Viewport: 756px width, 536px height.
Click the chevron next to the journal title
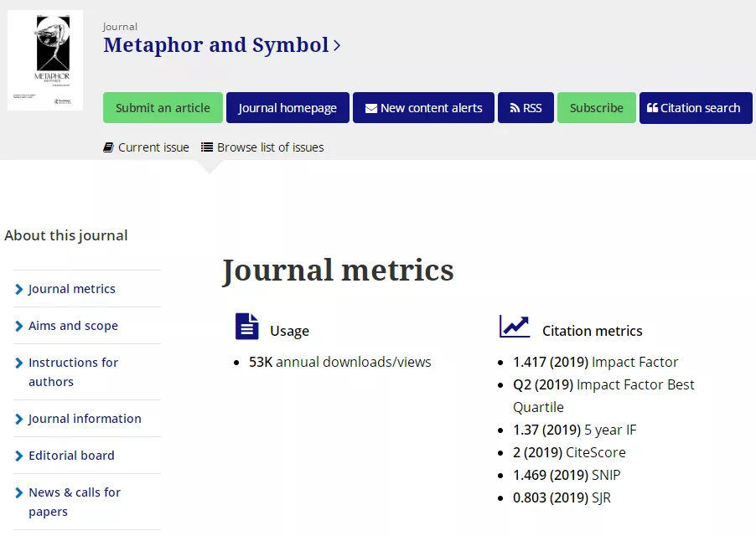point(337,46)
